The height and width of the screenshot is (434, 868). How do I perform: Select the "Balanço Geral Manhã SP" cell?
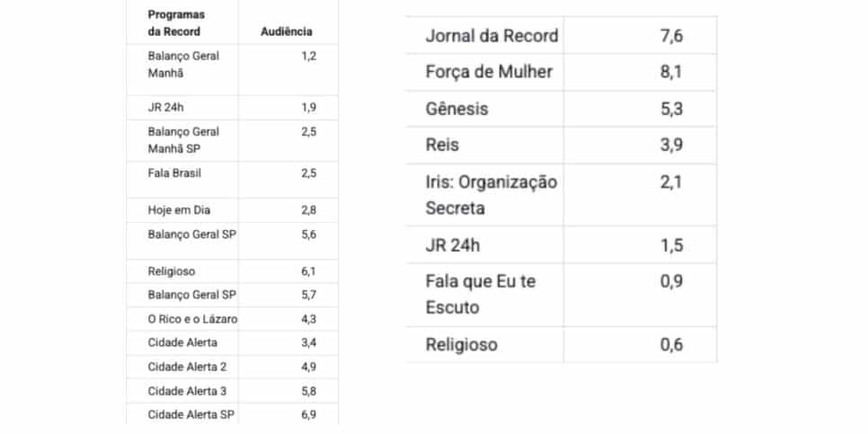click(183, 138)
